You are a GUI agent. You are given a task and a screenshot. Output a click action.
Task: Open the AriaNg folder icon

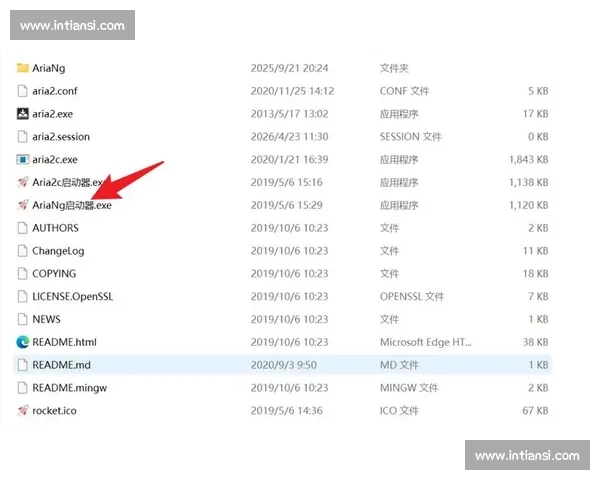(23, 68)
